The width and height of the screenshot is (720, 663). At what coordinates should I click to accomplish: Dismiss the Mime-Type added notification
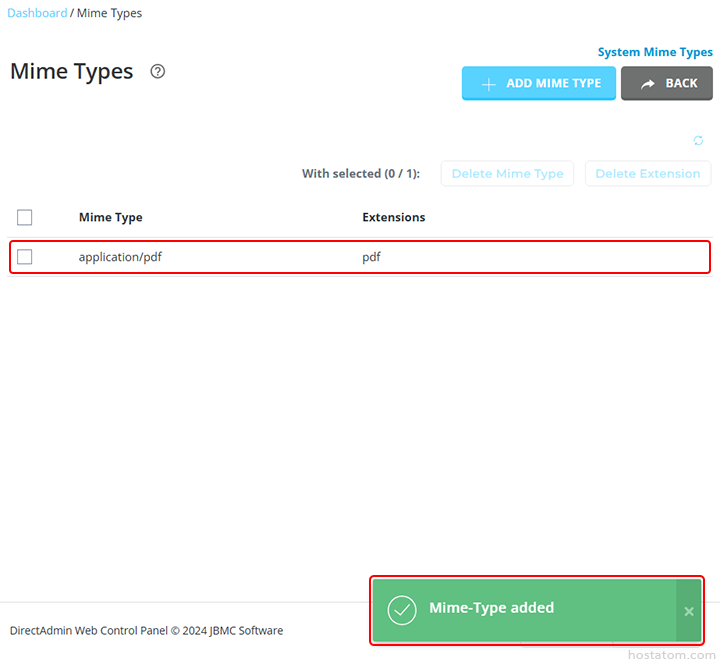click(x=688, y=611)
